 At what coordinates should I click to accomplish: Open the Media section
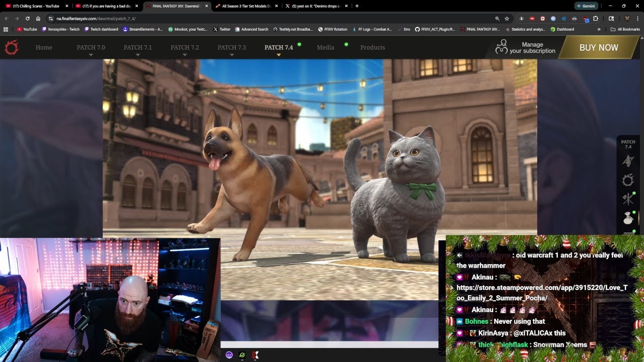pos(326,47)
